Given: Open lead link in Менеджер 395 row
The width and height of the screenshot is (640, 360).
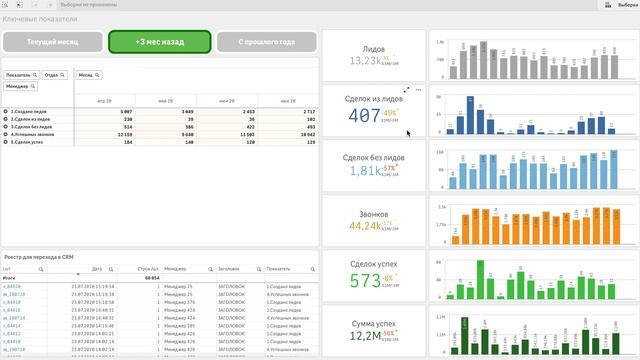Looking at the screenshot, I should [12, 326].
